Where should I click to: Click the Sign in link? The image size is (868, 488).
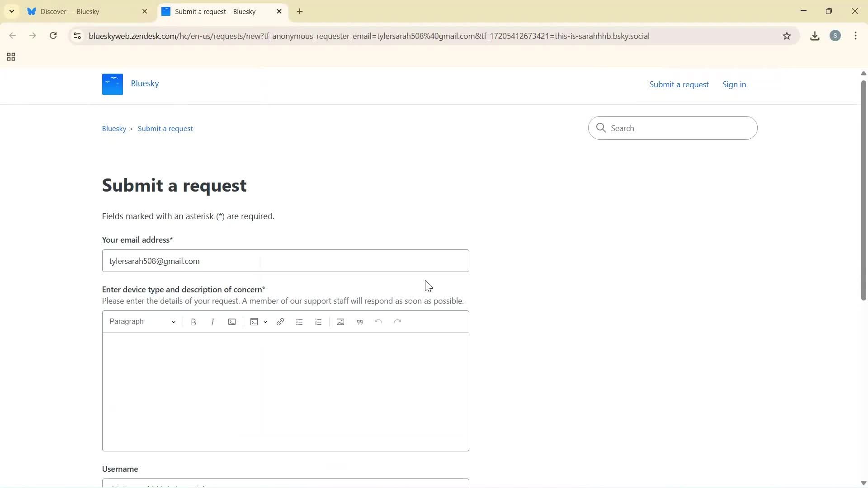734,84
